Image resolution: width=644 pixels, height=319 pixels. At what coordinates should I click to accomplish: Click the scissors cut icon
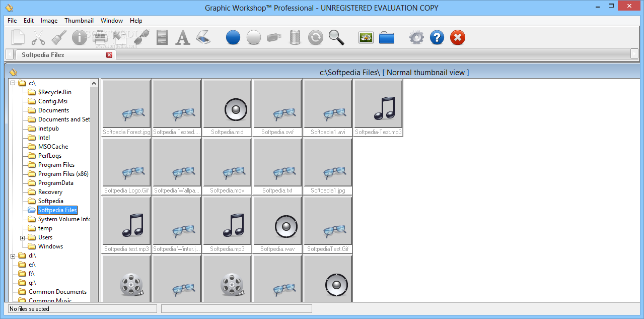tap(38, 37)
